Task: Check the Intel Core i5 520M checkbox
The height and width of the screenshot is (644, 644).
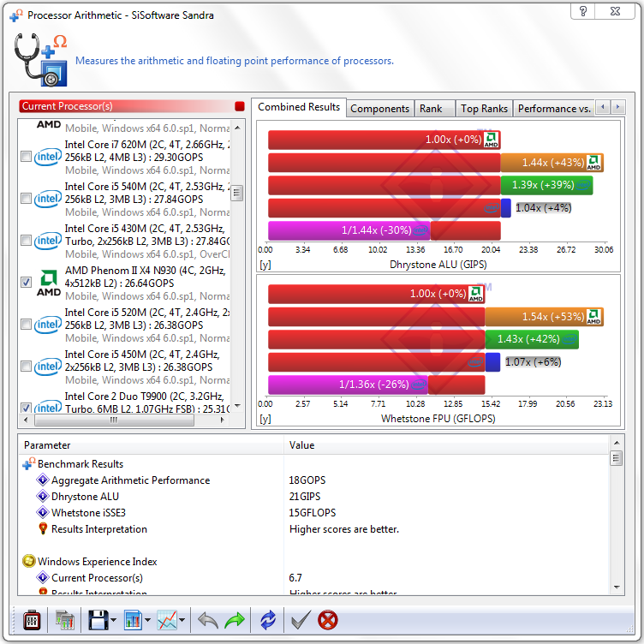Action: (x=26, y=325)
